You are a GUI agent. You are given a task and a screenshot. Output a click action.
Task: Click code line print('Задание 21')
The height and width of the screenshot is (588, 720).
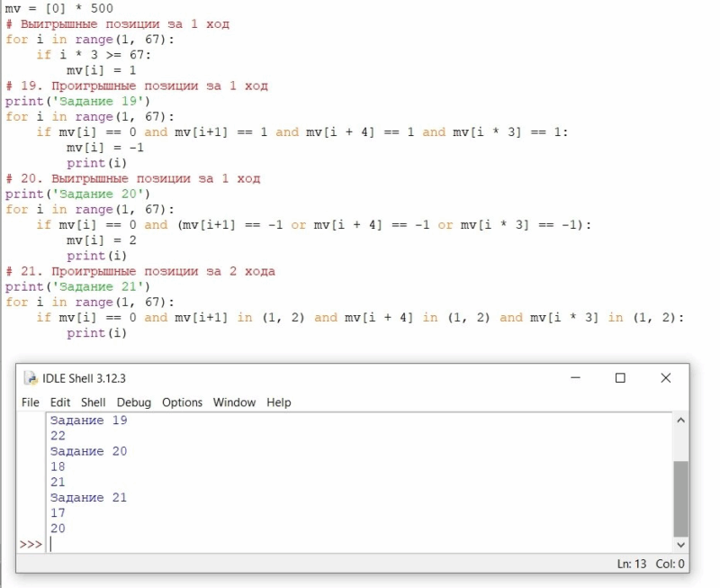pyautogui.click(x=77, y=286)
